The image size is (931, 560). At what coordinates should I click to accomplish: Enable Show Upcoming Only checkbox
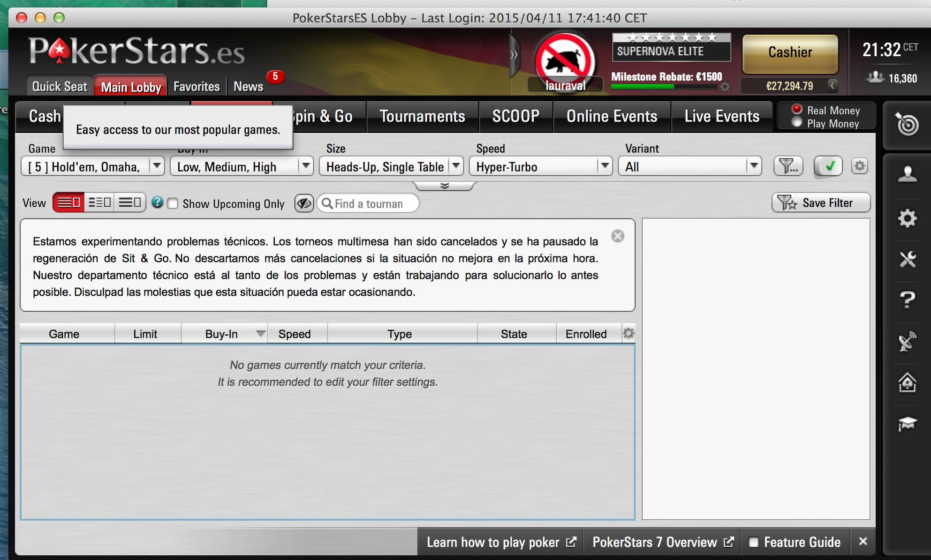[173, 204]
